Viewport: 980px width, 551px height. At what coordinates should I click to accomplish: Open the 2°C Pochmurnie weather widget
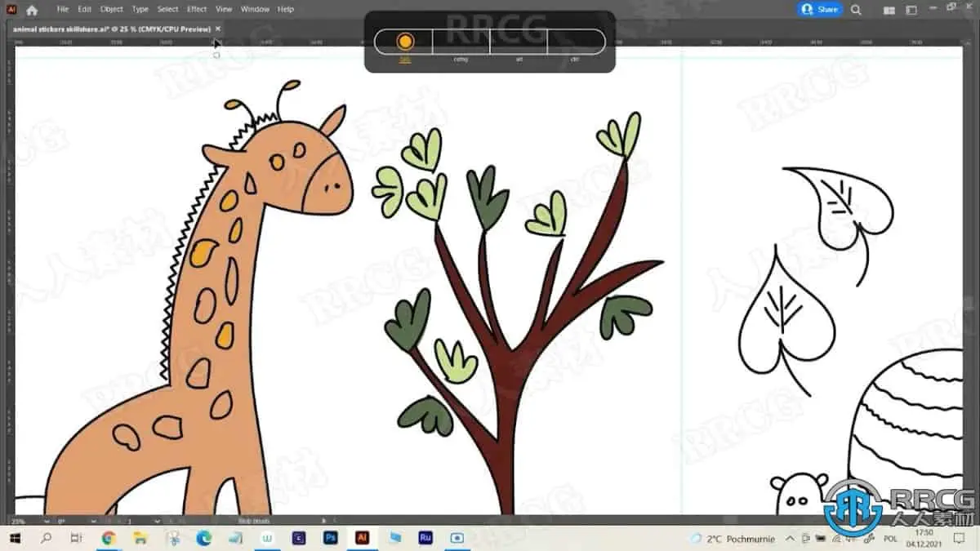pyautogui.click(x=731, y=539)
